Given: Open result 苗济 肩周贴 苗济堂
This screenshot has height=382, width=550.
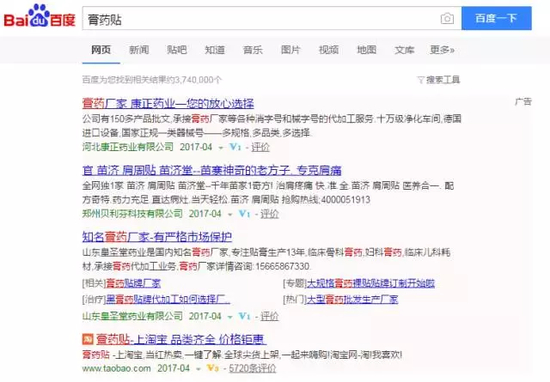Looking at the screenshot, I should point(212,170).
